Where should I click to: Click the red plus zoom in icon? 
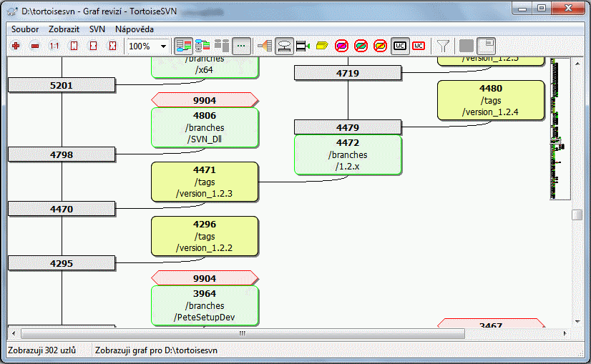click(x=16, y=46)
